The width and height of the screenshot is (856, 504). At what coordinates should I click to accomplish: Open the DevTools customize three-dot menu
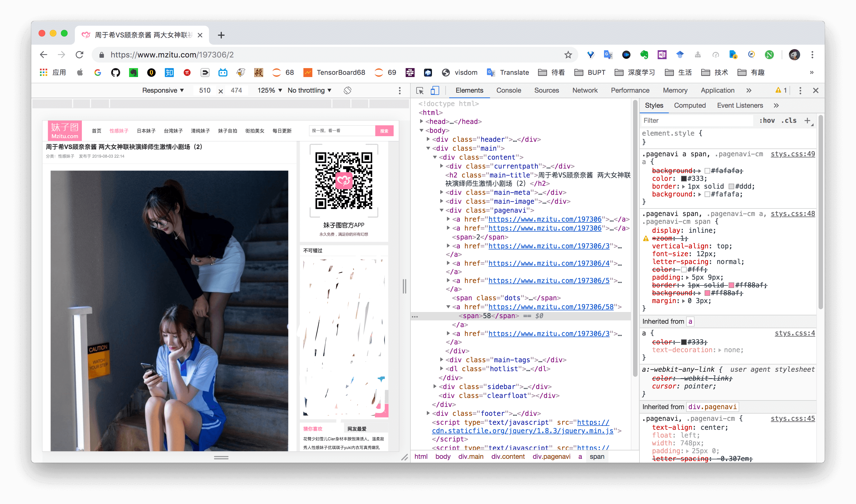click(800, 91)
